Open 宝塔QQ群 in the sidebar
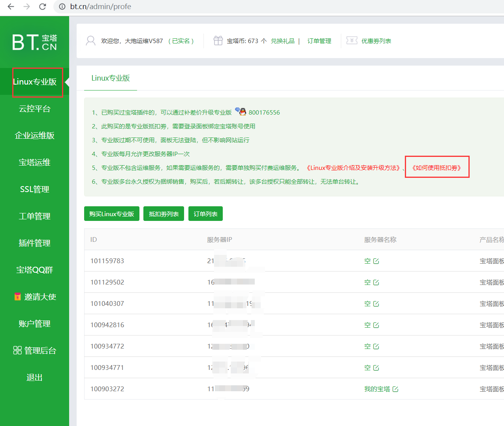Viewport: 504px width, 426px height. click(x=35, y=270)
